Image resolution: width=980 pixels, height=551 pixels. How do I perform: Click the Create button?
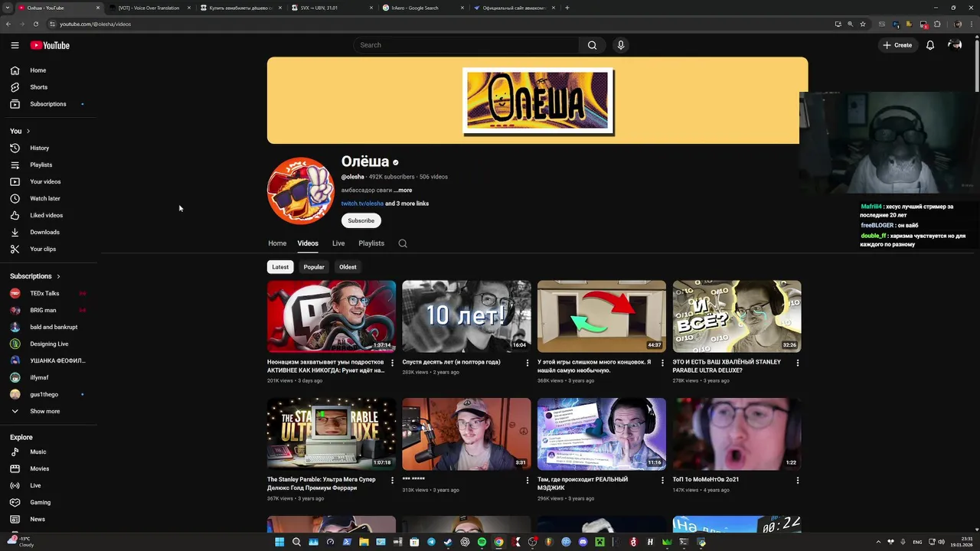click(x=897, y=45)
